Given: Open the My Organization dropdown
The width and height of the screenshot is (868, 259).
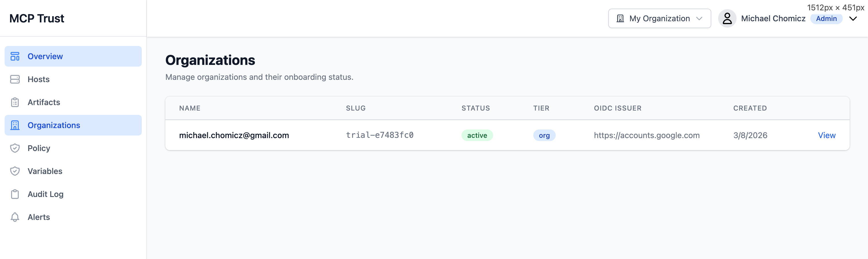Looking at the screenshot, I should (659, 19).
